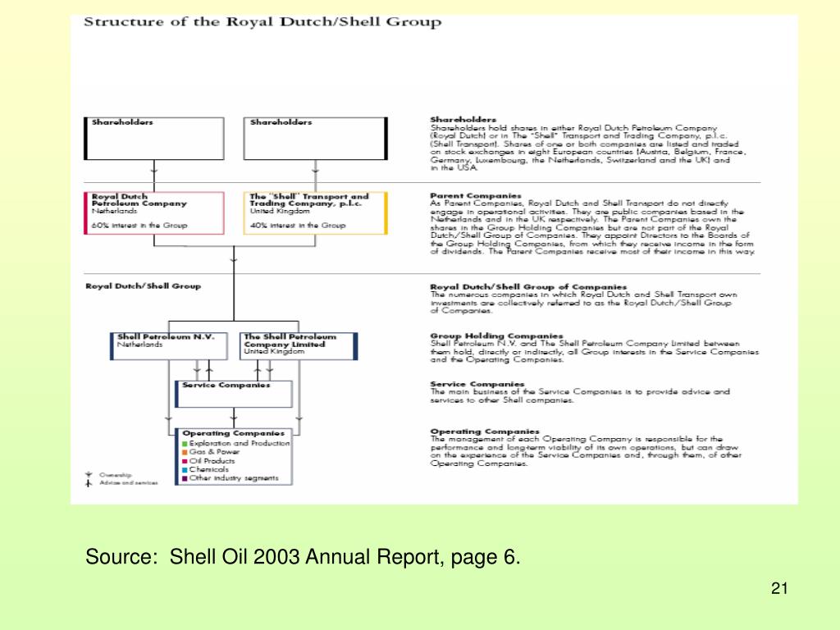The height and width of the screenshot is (630, 840).
Task: Click 'Chemicals' legend text
Action: (x=209, y=470)
